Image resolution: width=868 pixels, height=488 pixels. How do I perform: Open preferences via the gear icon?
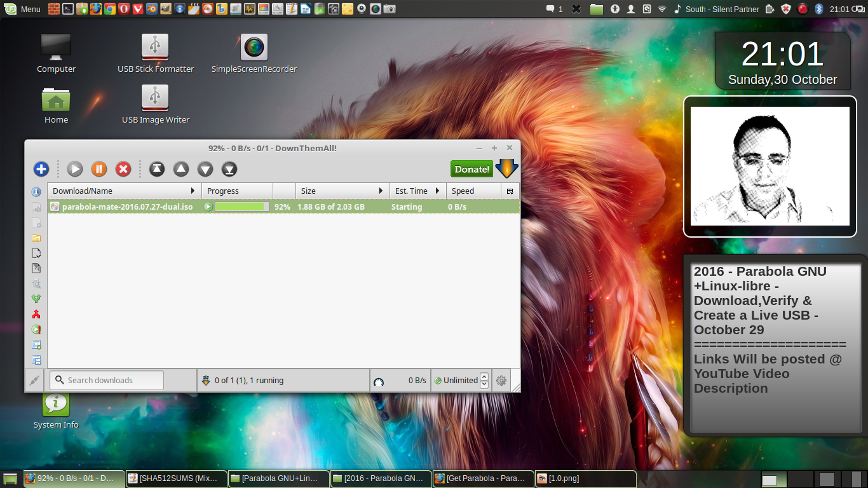pyautogui.click(x=501, y=380)
